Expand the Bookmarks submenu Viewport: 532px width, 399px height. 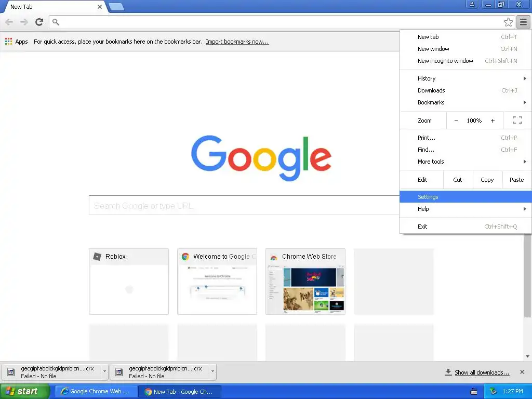(465, 102)
